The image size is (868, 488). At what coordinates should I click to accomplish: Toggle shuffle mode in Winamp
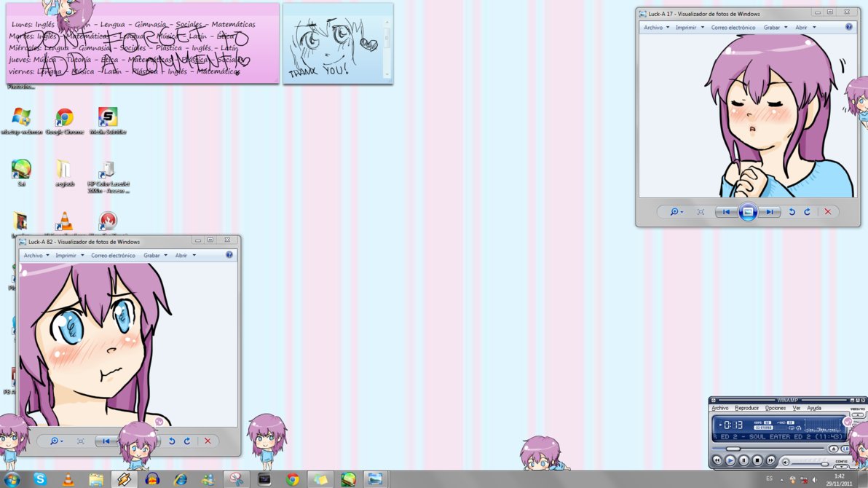click(x=798, y=428)
